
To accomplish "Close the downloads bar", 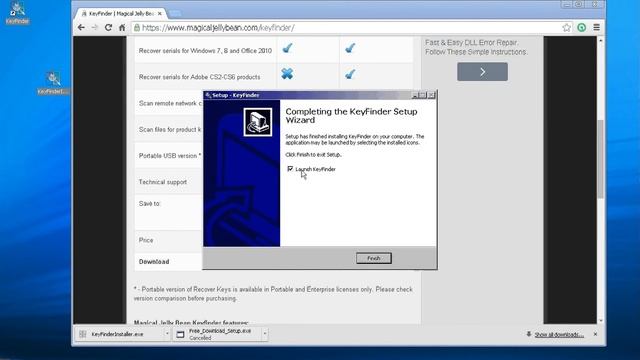I will 595,334.
